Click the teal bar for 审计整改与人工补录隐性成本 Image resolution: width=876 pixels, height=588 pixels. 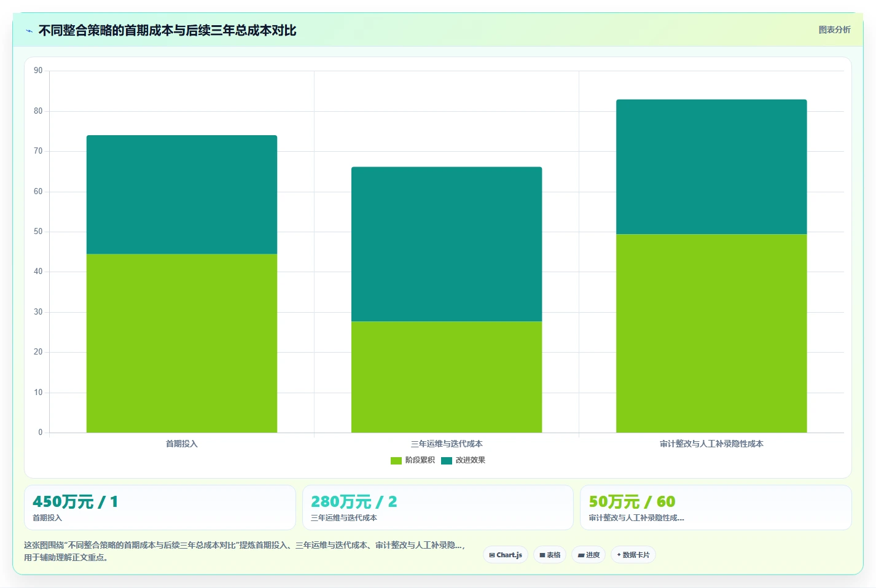pyautogui.click(x=711, y=167)
